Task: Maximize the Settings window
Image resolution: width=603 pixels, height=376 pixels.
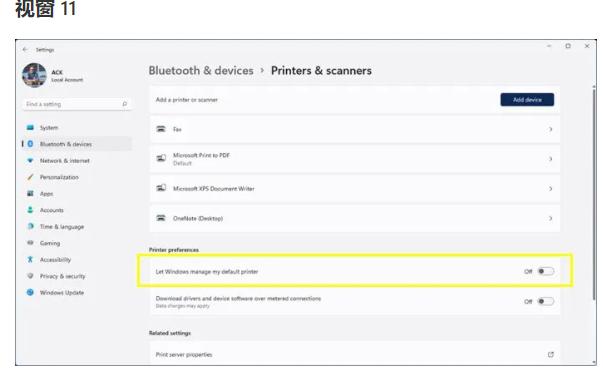Action: coord(568,46)
